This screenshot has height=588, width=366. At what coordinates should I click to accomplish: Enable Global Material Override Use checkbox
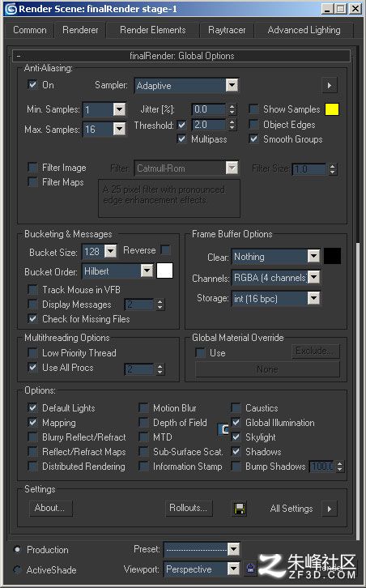tap(200, 352)
